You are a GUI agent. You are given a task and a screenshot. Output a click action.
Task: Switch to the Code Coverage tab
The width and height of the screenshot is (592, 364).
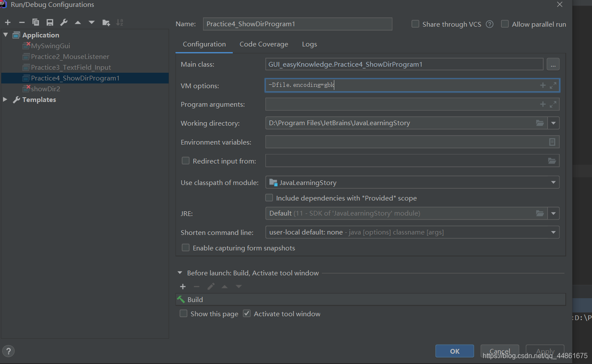tap(264, 44)
